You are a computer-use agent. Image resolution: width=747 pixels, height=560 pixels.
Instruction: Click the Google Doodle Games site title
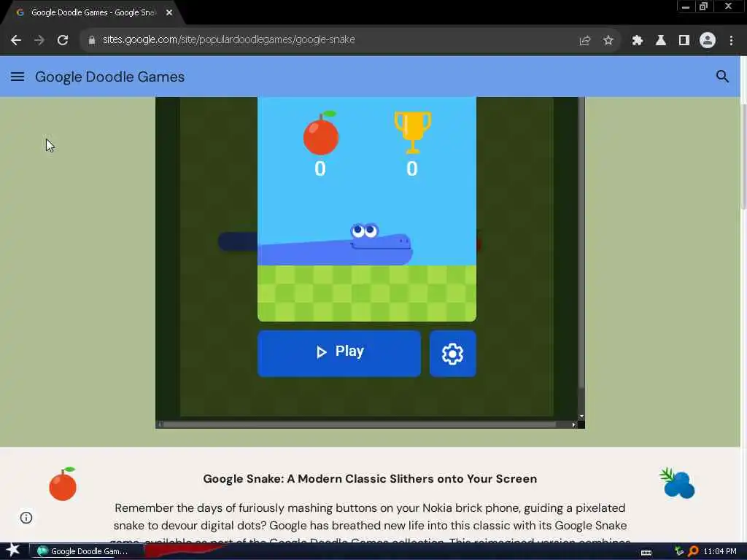[109, 77]
